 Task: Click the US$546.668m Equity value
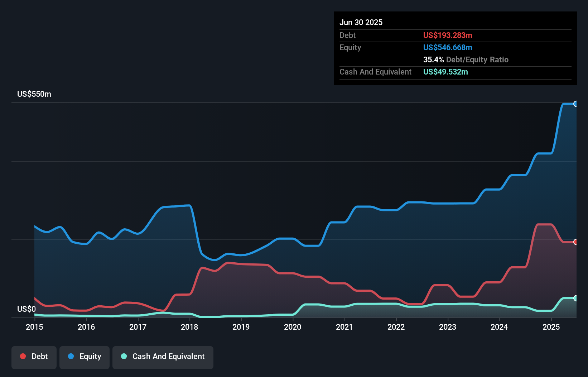[x=448, y=47]
